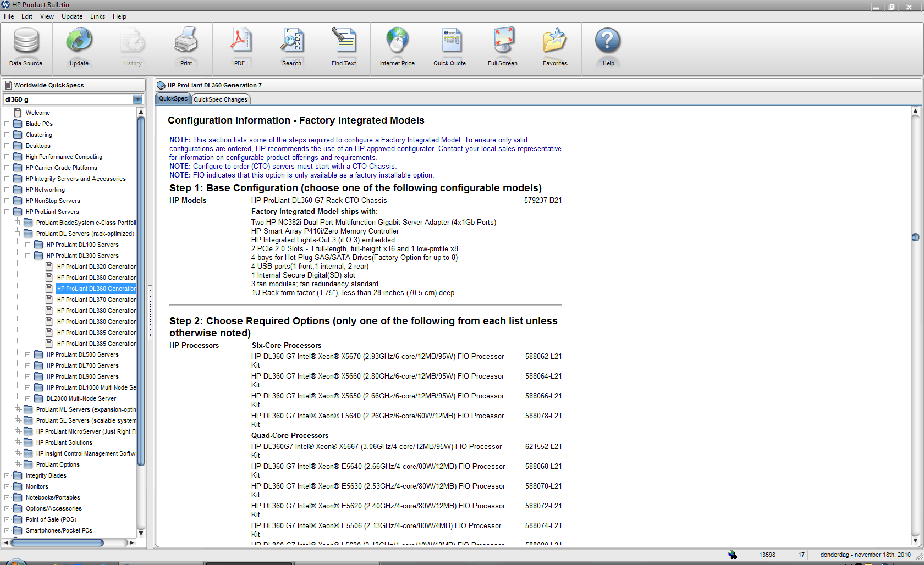Screen dimensions: 924x565
Task: Click the Quad-Core Processors heading
Action: tap(290, 436)
